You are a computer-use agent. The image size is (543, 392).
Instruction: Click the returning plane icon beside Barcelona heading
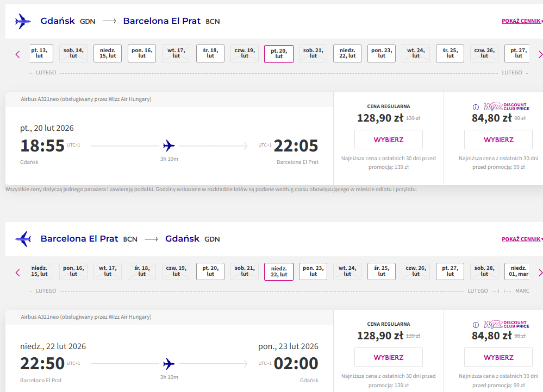click(23, 239)
